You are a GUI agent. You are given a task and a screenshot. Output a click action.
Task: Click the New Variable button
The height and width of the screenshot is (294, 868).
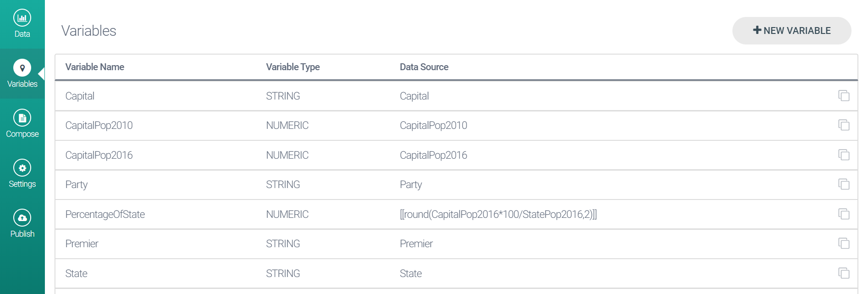(791, 31)
